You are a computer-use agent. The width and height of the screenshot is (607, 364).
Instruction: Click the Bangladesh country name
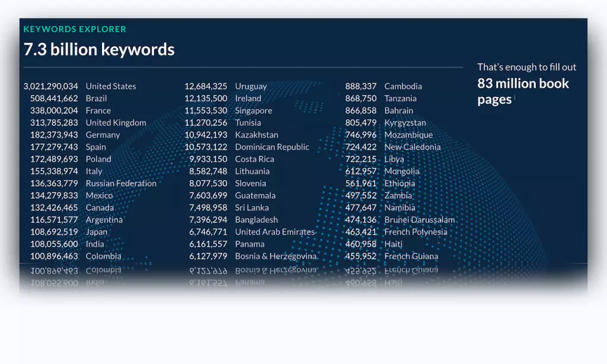pos(256,219)
